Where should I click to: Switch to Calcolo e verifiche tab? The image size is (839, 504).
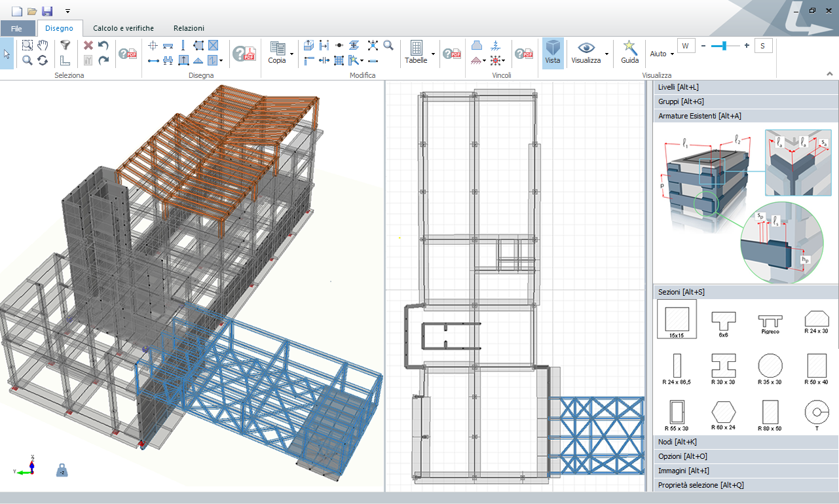[123, 28]
